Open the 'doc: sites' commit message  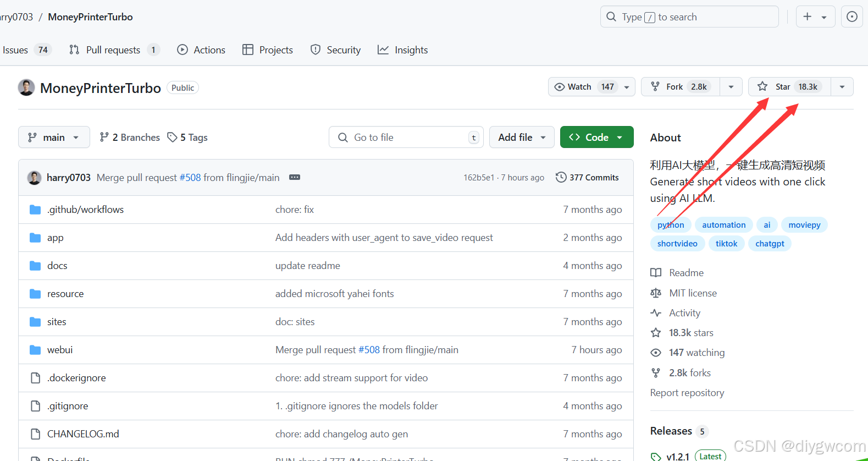pos(295,322)
